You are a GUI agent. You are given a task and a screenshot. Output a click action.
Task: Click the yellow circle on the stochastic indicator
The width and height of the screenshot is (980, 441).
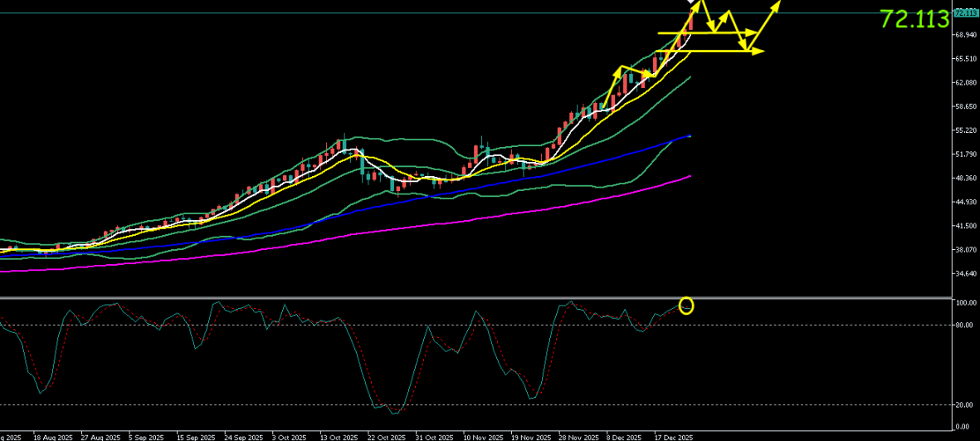pyautogui.click(x=686, y=306)
